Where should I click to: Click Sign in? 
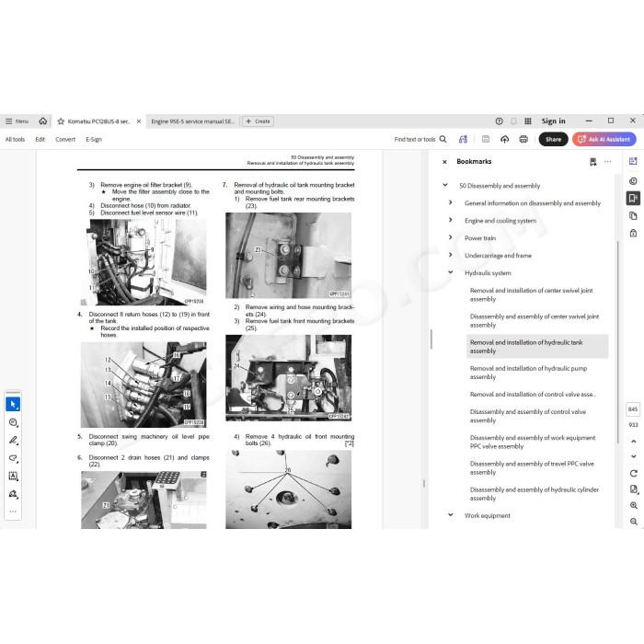pos(553,121)
